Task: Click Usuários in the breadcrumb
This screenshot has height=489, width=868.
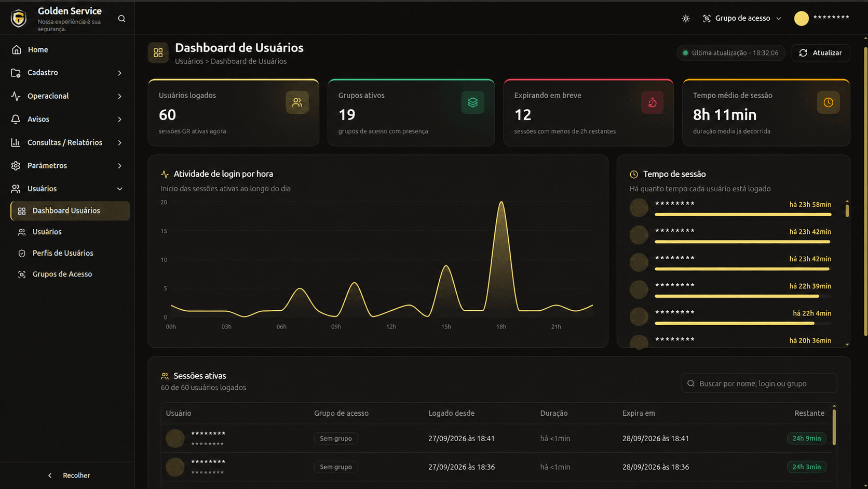Action: click(189, 61)
